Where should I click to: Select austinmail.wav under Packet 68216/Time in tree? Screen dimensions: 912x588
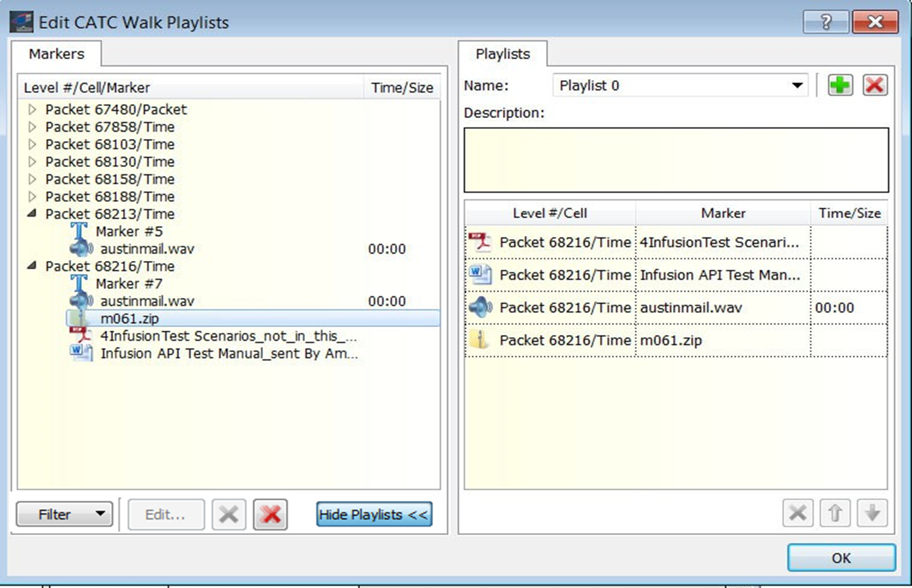pos(147,301)
